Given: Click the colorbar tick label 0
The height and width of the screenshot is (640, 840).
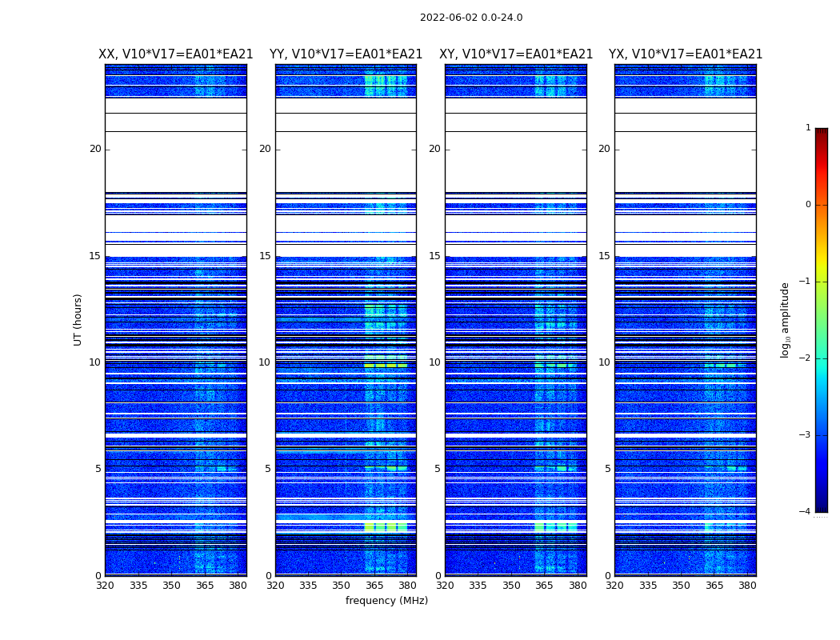Looking at the screenshot, I should coord(808,205).
